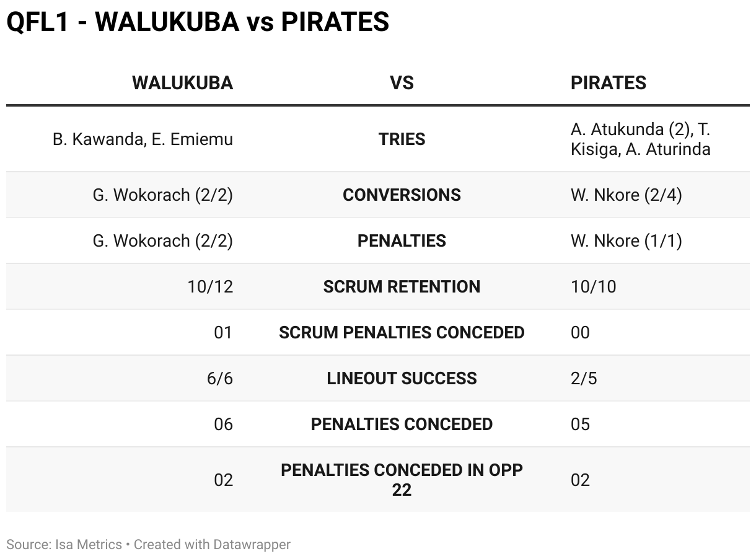This screenshot has width=756, height=559.
Task: Click W. Nkore (1/1) penalties cell
Action: [626, 241]
